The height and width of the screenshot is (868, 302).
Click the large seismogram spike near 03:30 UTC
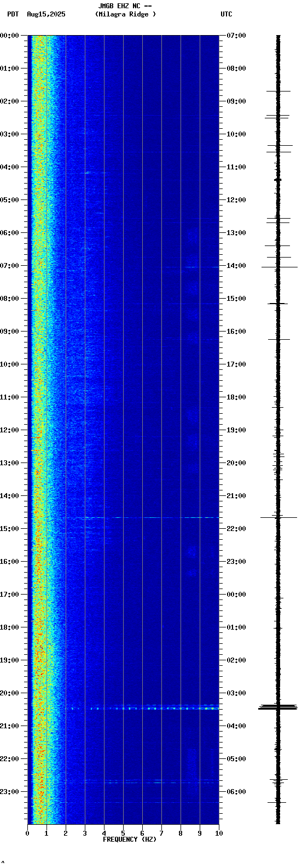click(278, 708)
